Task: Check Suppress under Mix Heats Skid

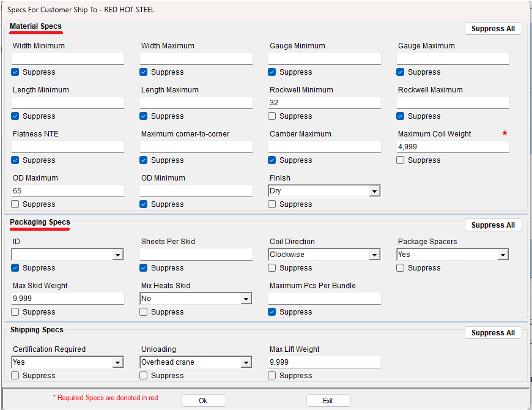Action: point(144,312)
